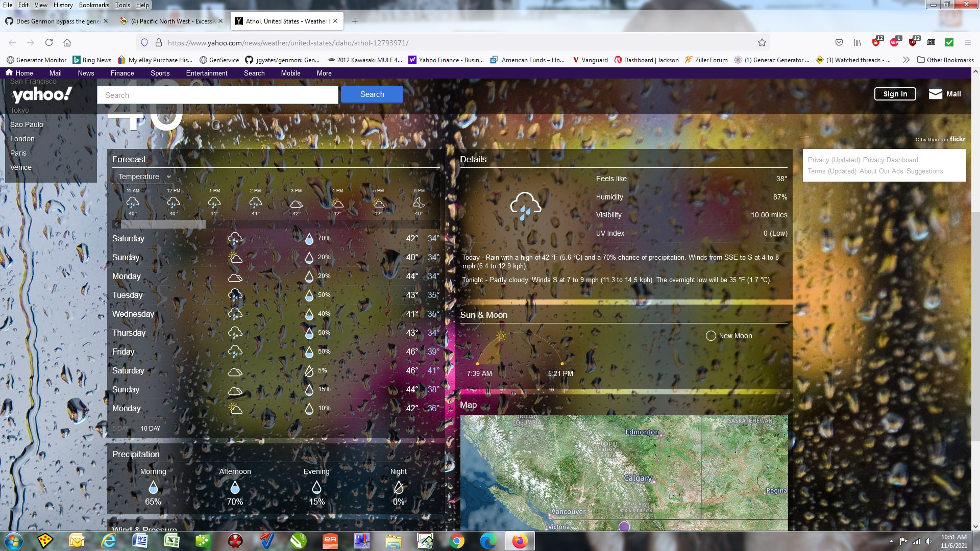Click the weather map thumbnail
This screenshot has height=551, width=980.
624,473
